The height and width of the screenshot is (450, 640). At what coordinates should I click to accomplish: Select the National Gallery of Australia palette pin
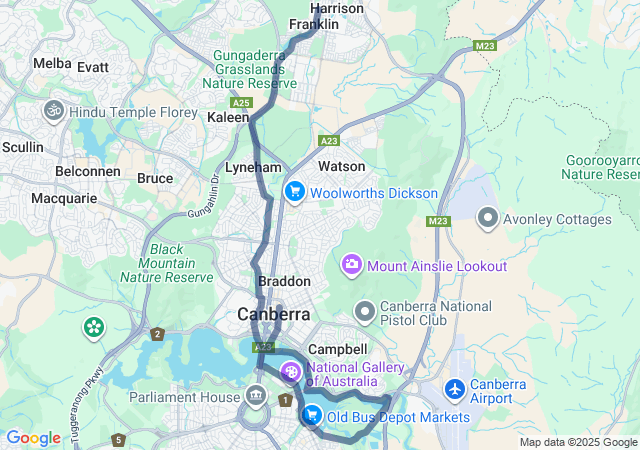click(x=291, y=374)
